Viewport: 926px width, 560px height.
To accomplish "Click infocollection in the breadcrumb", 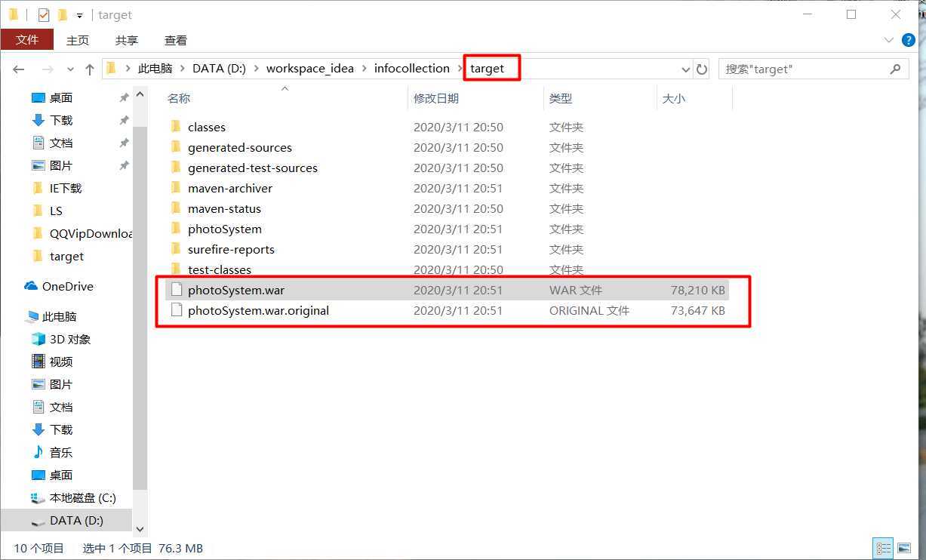I will tap(411, 68).
